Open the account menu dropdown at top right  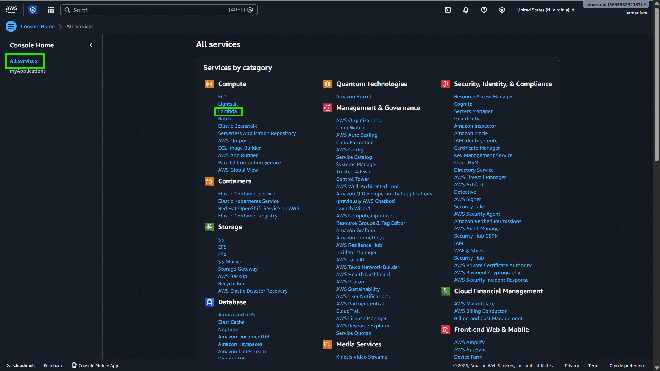click(x=615, y=4)
